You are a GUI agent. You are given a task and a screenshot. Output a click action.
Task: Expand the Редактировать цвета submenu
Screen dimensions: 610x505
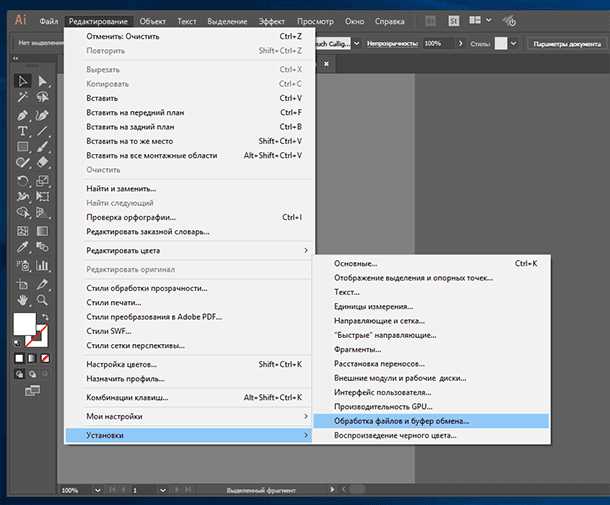[x=190, y=251]
